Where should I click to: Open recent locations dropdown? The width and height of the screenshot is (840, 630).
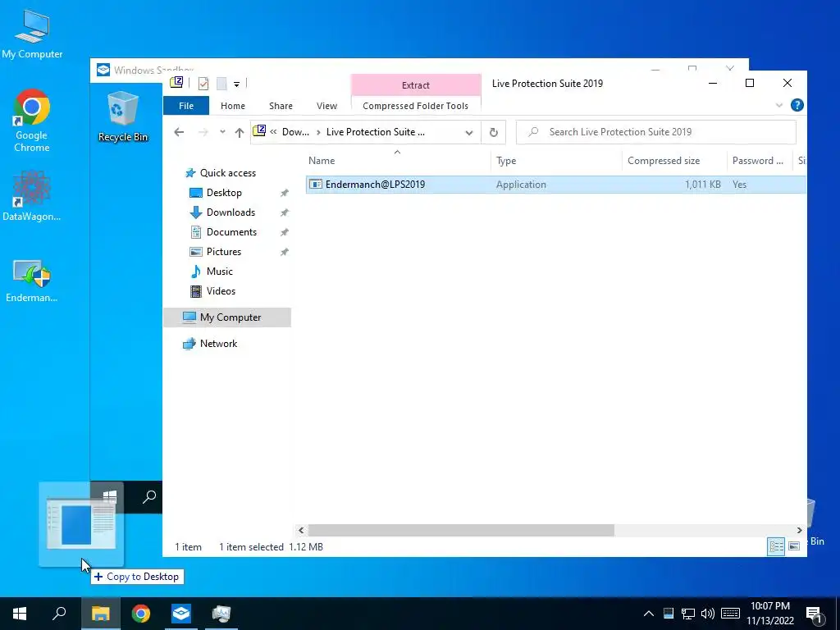222,132
